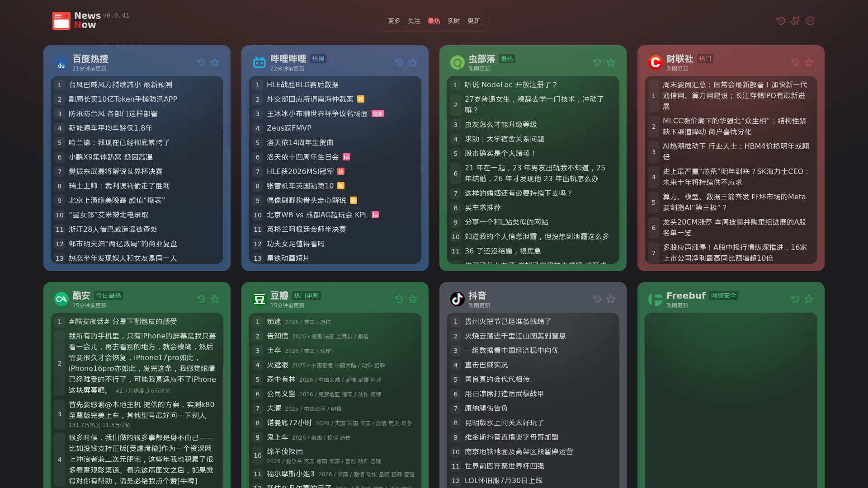
Task: Click the 酷安 green logo icon
Action: [61, 299]
